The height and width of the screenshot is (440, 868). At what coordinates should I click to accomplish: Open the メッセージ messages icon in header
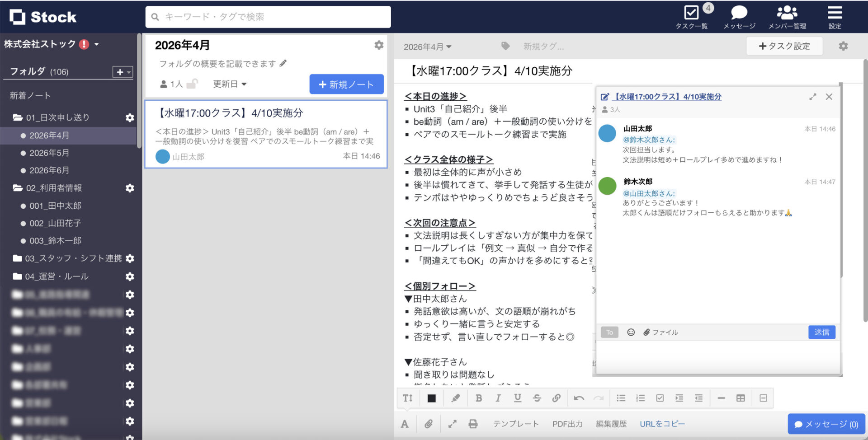tap(739, 14)
